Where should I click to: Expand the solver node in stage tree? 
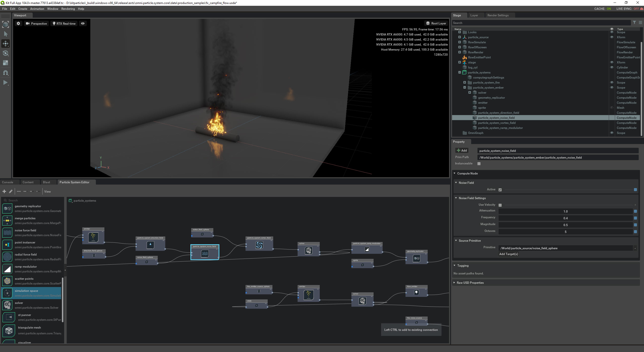click(x=470, y=92)
